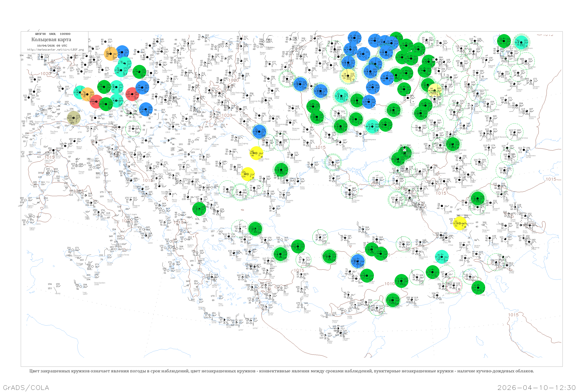Select the blue circle at Черновцы station
The height and width of the screenshot is (392, 588).
260,131
